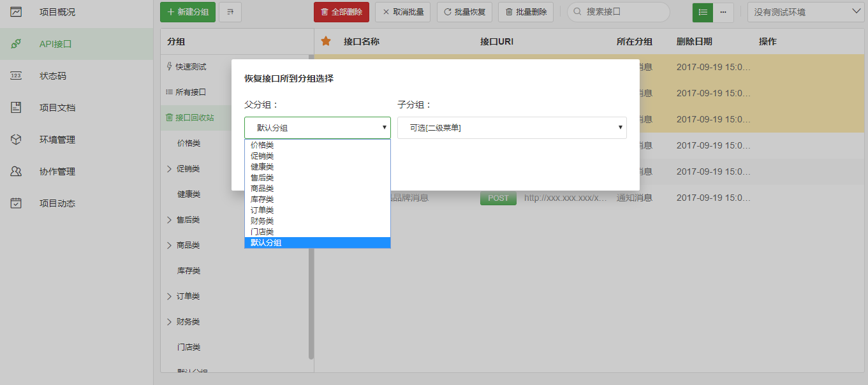Open the 子分组 secondary dropdown
Screen dimensions: 868x385
(511, 127)
